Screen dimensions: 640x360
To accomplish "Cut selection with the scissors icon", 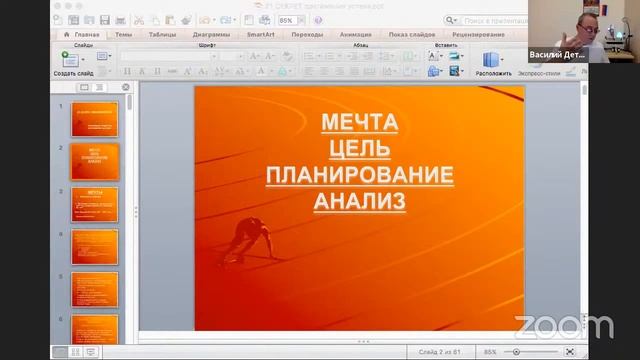I will [139, 20].
